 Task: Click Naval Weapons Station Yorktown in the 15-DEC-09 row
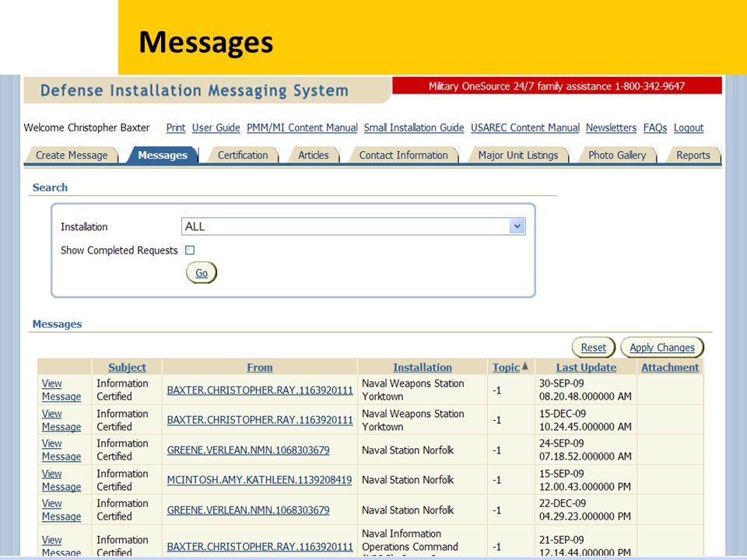tap(413, 420)
